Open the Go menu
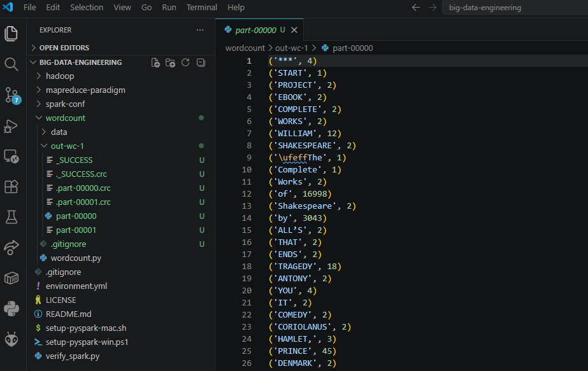Image resolution: width=588 pixels, height=371 pixels. (147, 8)
